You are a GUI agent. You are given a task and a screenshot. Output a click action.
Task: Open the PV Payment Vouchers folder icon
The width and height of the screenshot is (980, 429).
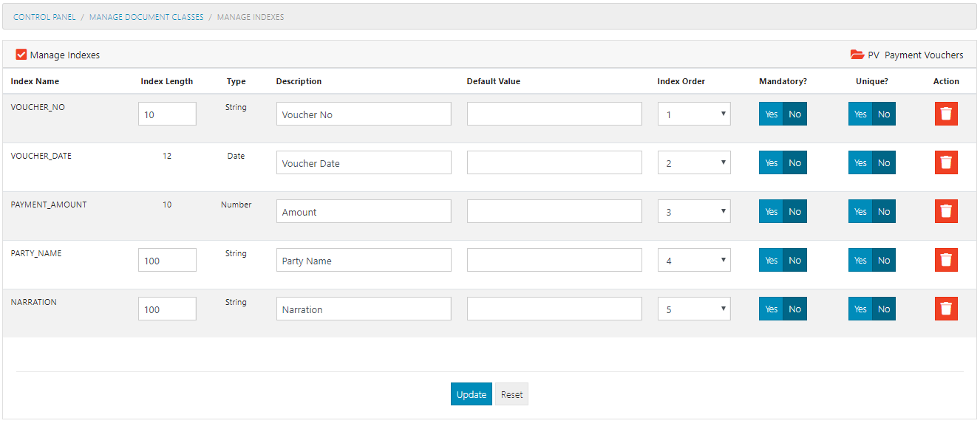tap(856, 54)
